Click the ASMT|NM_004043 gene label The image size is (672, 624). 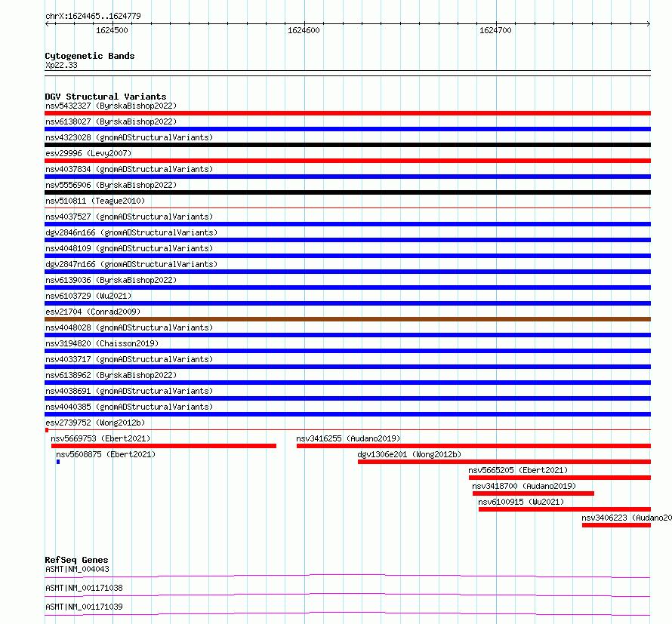pyautogui.click(x=77, y=569)
